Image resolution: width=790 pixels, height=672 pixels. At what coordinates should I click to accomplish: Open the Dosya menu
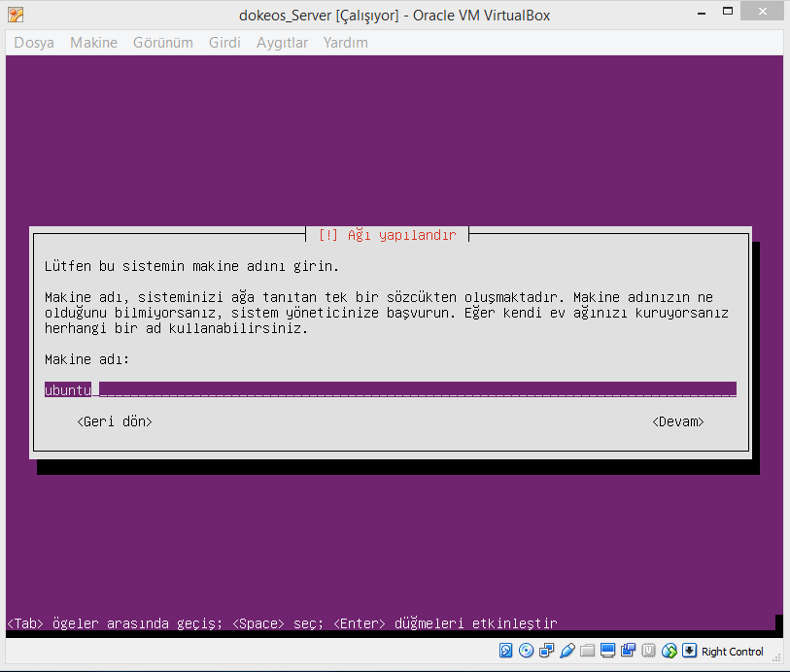coord(34,43)
